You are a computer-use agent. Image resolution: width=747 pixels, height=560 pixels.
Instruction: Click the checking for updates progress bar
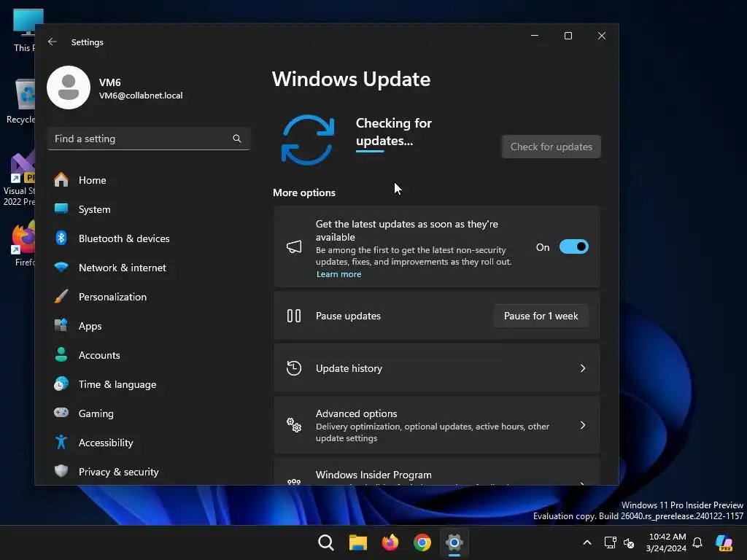coord(370,152)
